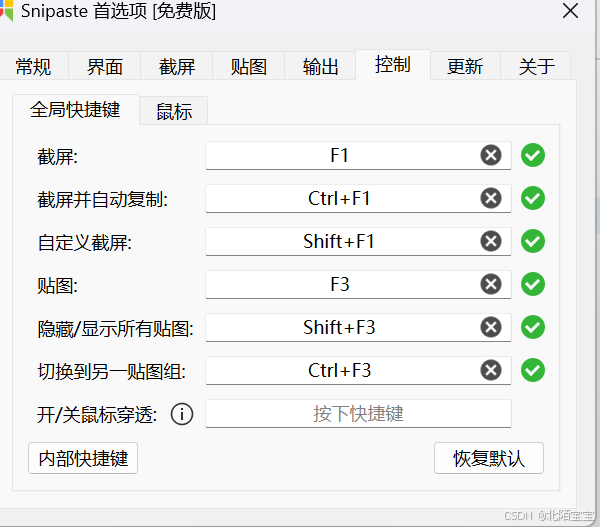
Task: Click 恢复默认 button
Action: point(489,458)
